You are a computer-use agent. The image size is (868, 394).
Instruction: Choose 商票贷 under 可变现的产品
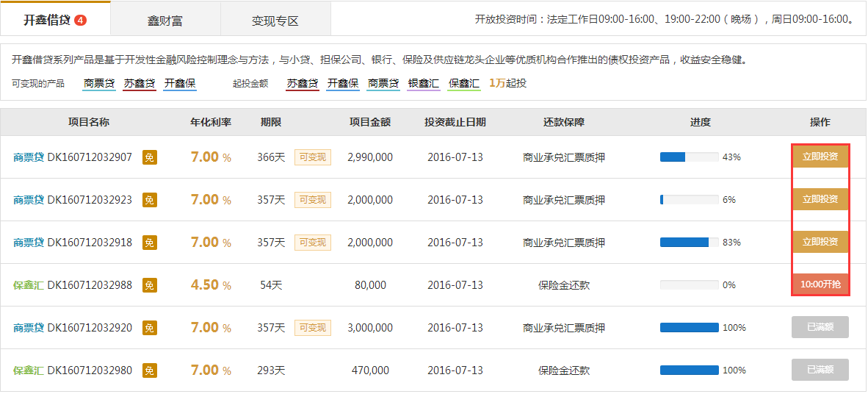pos(99,83)
